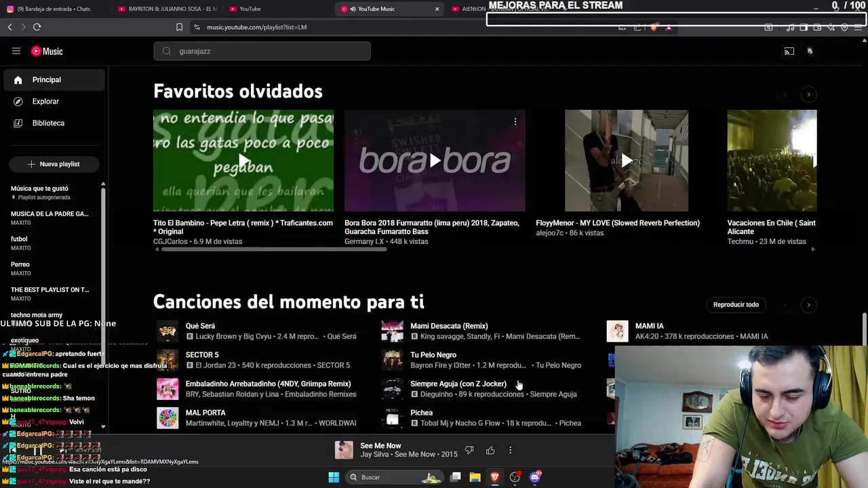
Task: Open File Explorer from the taskbar
Action: (x=475, y=477)
